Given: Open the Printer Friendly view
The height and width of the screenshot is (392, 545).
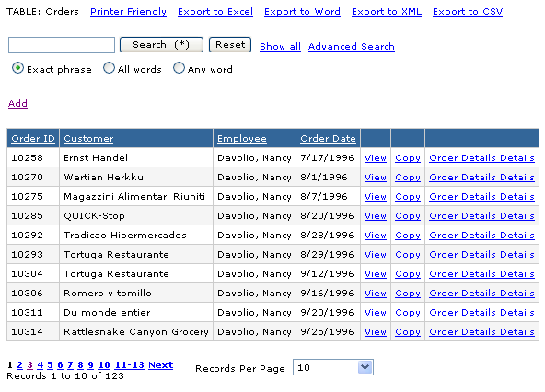Looking at the screenshot, I should [x=128, y=12].
